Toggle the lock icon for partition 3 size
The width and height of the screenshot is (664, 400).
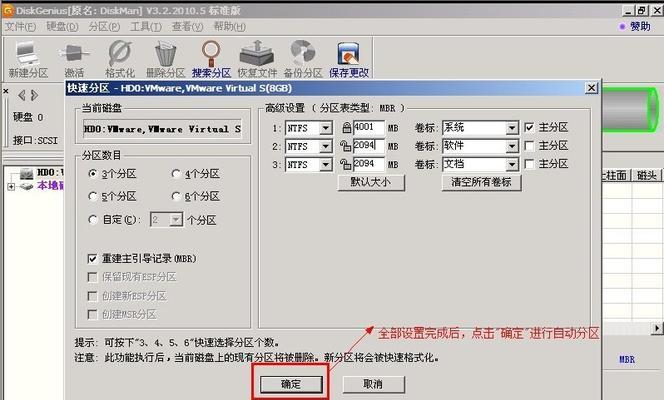point(346,164)
